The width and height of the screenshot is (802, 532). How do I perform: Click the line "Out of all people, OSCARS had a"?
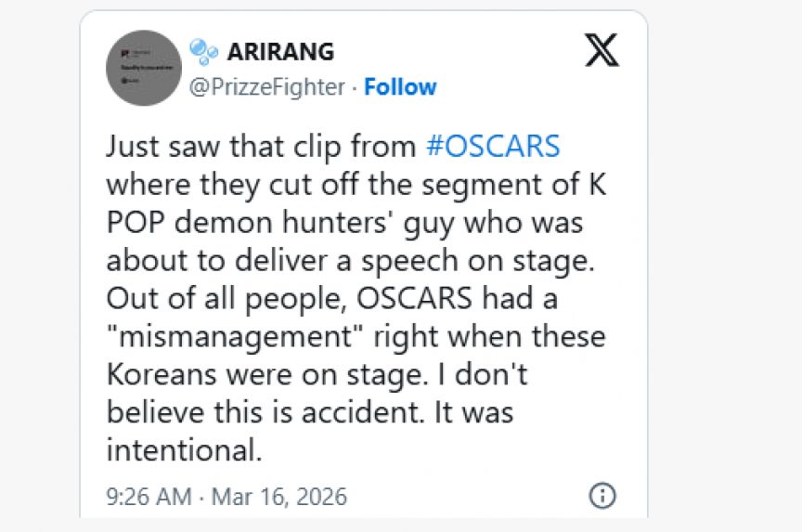[x=334, y=299]
